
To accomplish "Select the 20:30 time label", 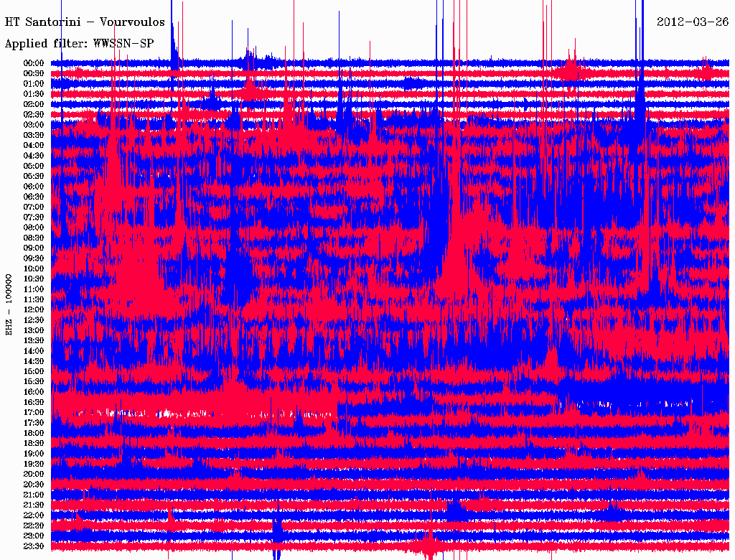I will point(34,485).
